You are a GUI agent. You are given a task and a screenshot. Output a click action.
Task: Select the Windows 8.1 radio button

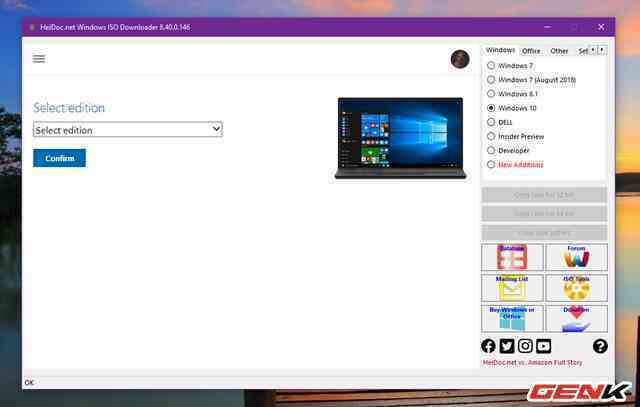tap(491, 94)
